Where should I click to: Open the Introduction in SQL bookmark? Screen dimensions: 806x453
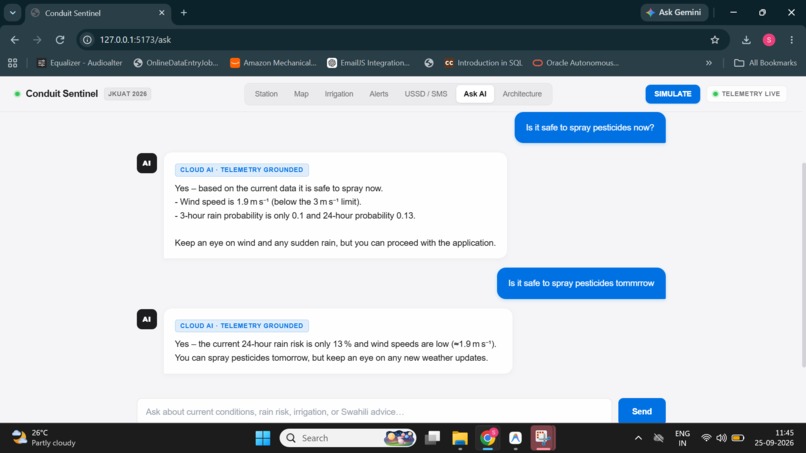pos(483,63)
